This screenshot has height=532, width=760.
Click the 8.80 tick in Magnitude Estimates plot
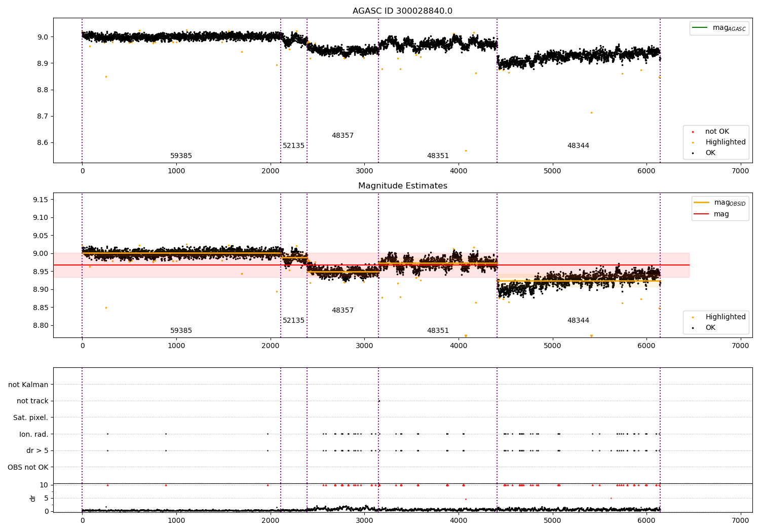41,326
